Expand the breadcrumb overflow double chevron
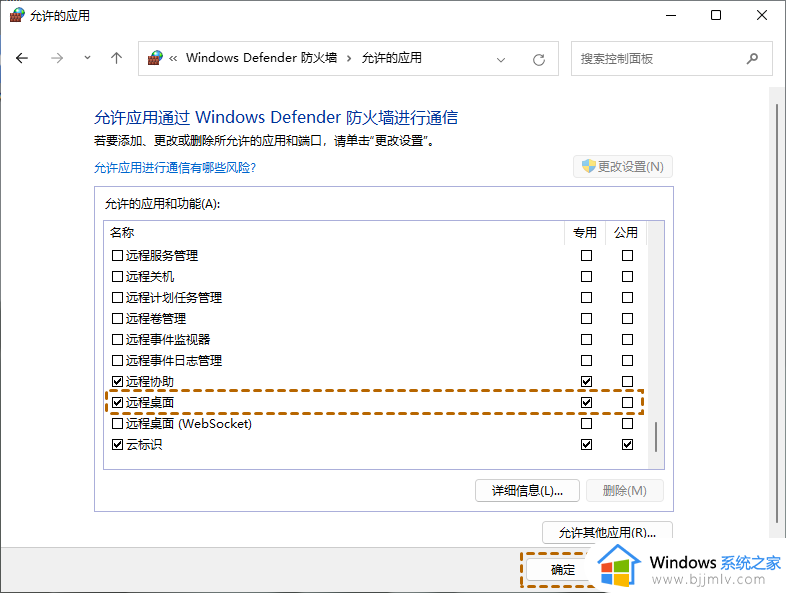786x593 pixels. tap(173, 59)
